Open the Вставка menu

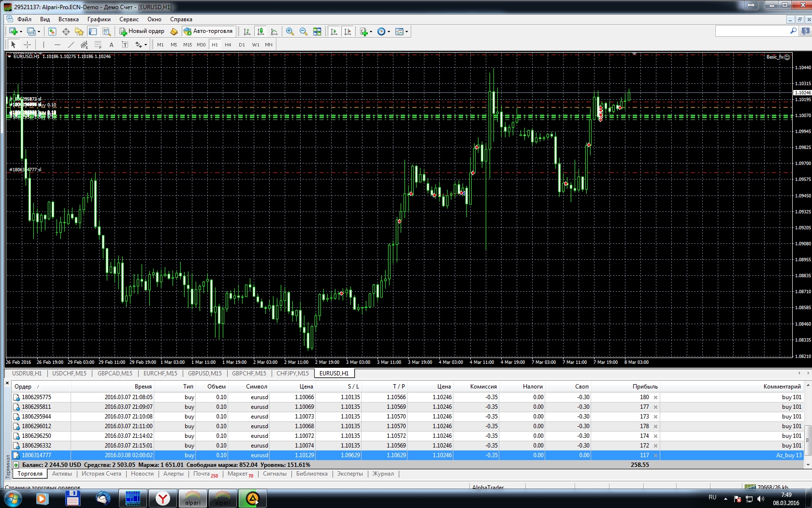coord(69,19)
